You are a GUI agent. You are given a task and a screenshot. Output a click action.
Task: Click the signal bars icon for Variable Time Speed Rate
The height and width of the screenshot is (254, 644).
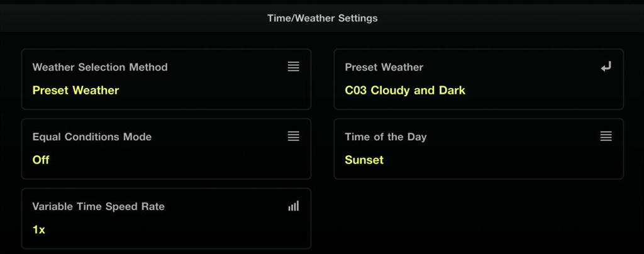tap(293, 206)
